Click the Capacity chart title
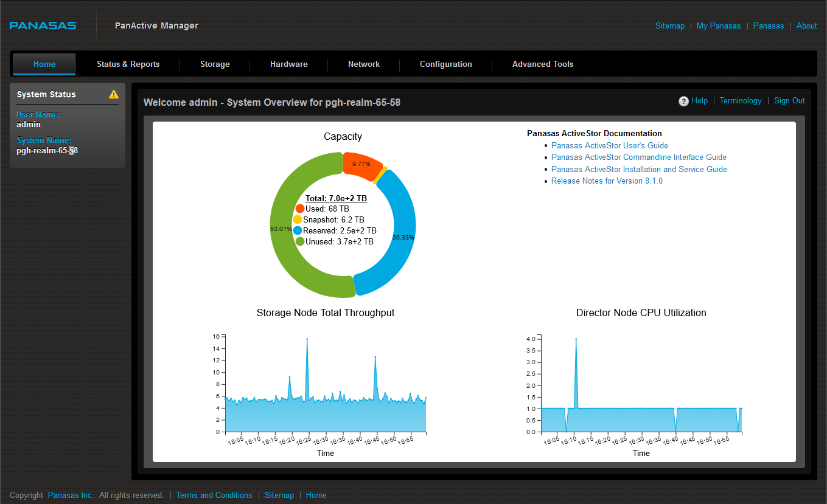This screenshot has height=504, width=827. (343, 137)
